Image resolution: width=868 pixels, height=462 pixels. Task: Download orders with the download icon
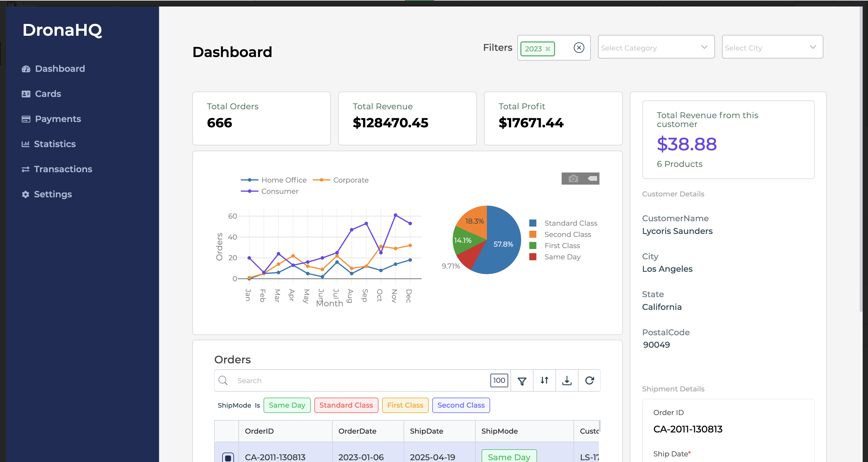567,380
